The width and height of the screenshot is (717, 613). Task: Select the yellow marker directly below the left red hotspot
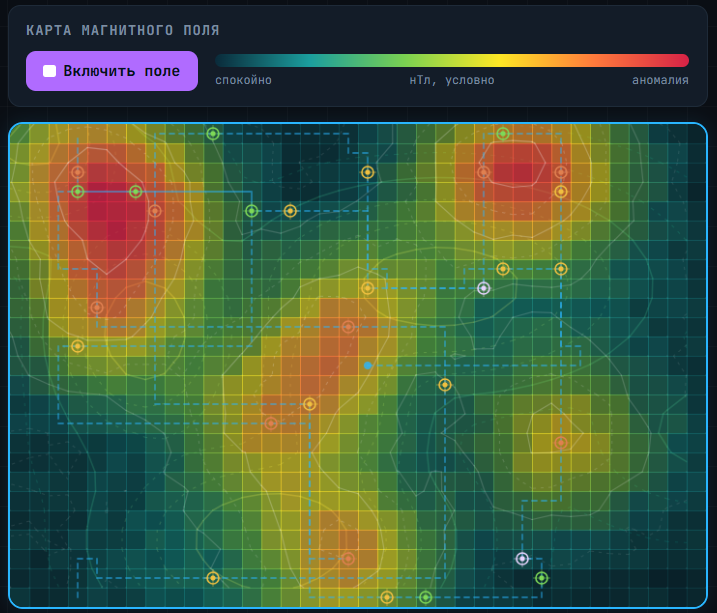tap(78, 346)
